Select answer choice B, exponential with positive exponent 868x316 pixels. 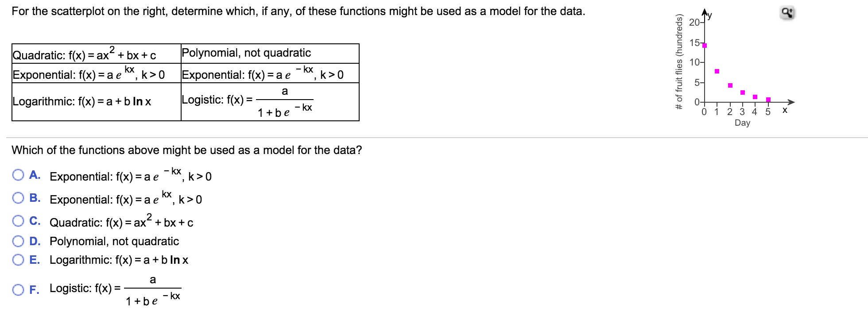tap(18, 198)
